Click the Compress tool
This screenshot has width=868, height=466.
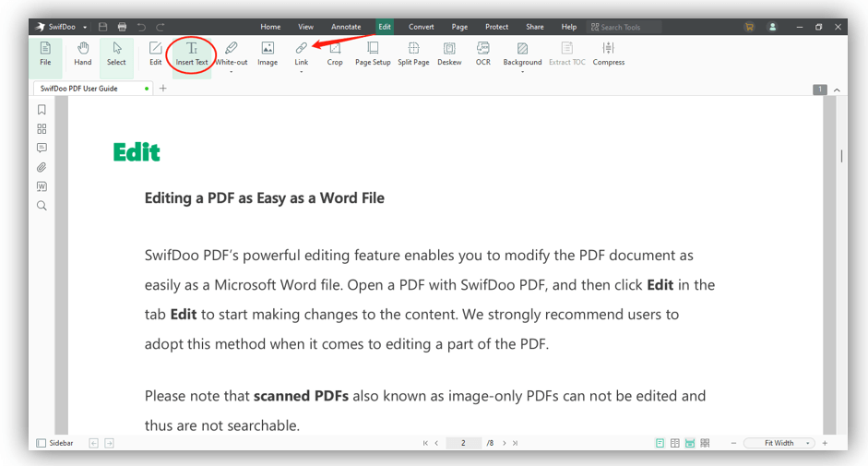pyautogui.click(x=609, y=54)
